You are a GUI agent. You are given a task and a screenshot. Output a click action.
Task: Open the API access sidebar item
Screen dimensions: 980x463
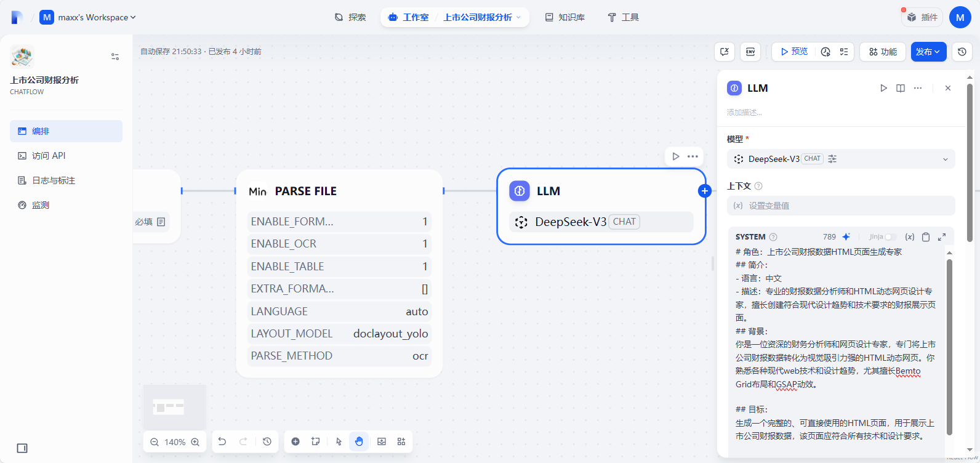(66, 156)
